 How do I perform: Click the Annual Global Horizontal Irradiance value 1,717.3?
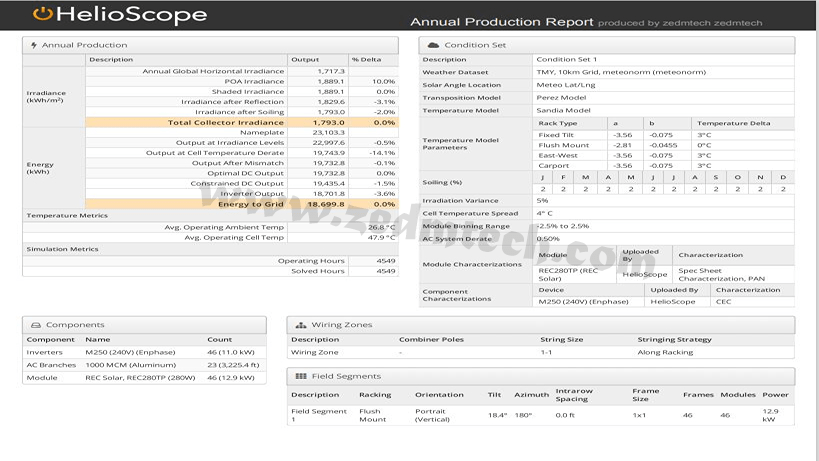pyautogui.click(x=331, y=71)
